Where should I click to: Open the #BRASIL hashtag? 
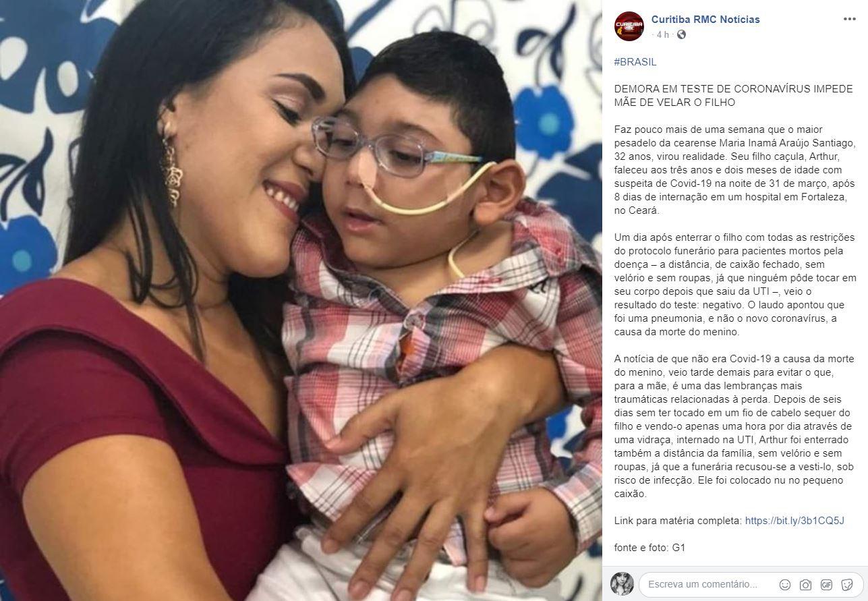pyautogui.click(x=635, y=62)
